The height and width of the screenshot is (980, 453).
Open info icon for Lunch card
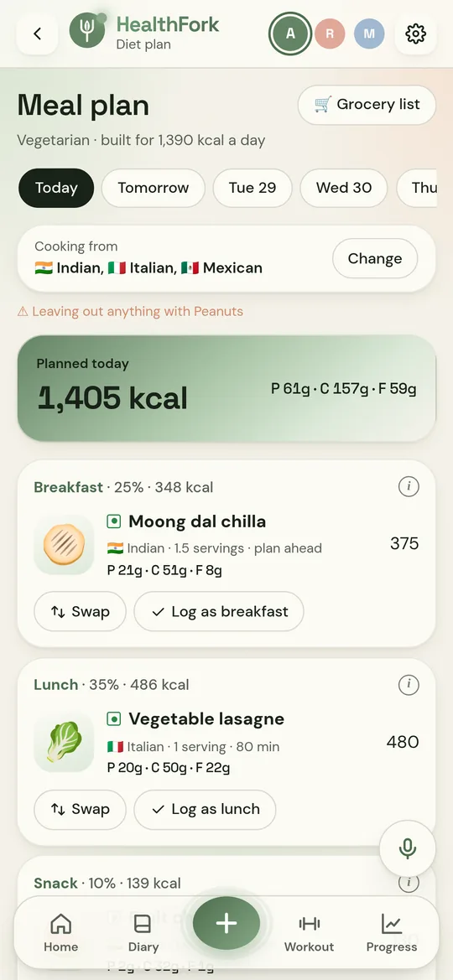tap(409, 685)
